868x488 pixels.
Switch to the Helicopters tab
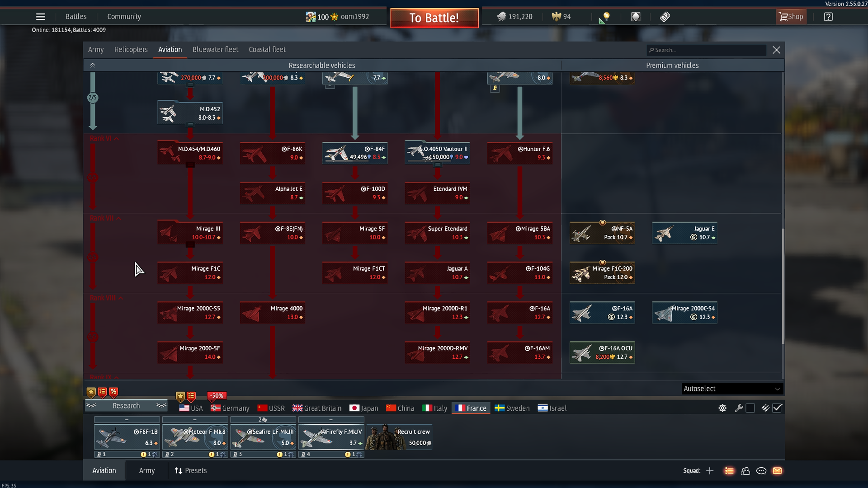pos(131,50)
